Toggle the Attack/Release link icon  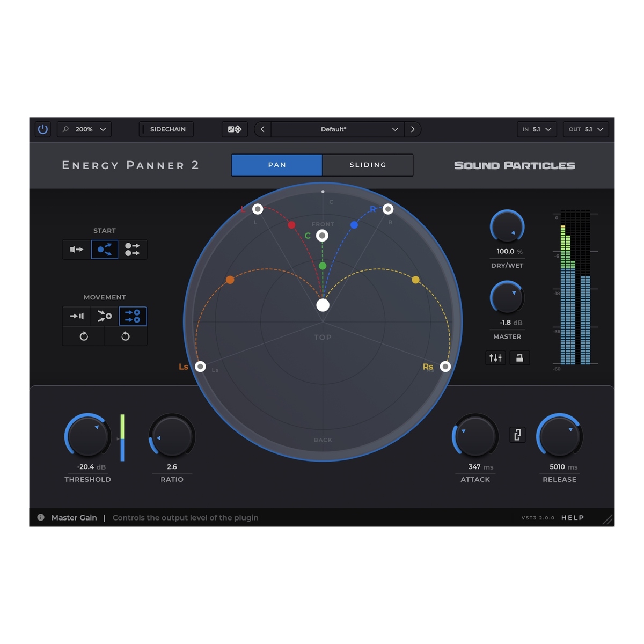(x=517, y=435)
